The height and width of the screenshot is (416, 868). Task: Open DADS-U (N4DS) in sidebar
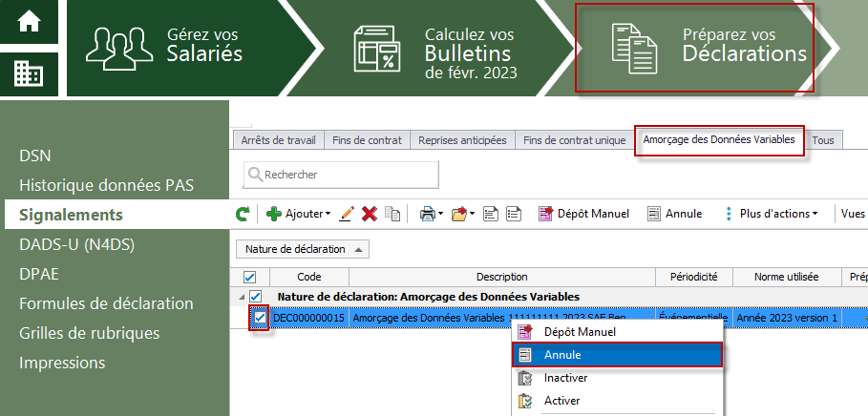[x=77, y=244]
